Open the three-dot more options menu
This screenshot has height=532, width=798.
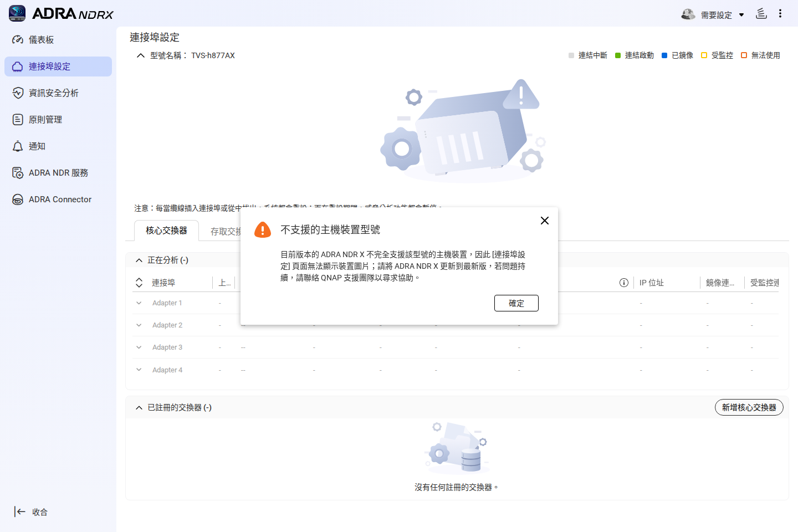(780, 14)
